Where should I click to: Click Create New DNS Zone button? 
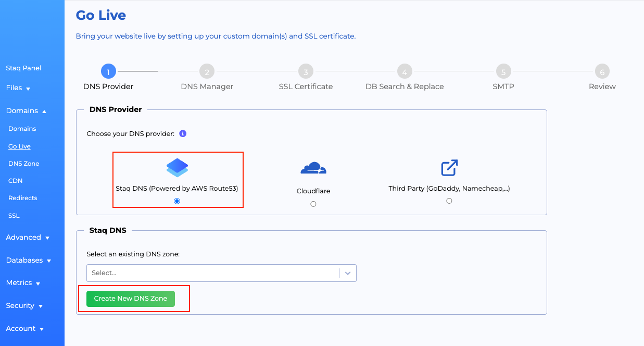[x=131, y=299]
